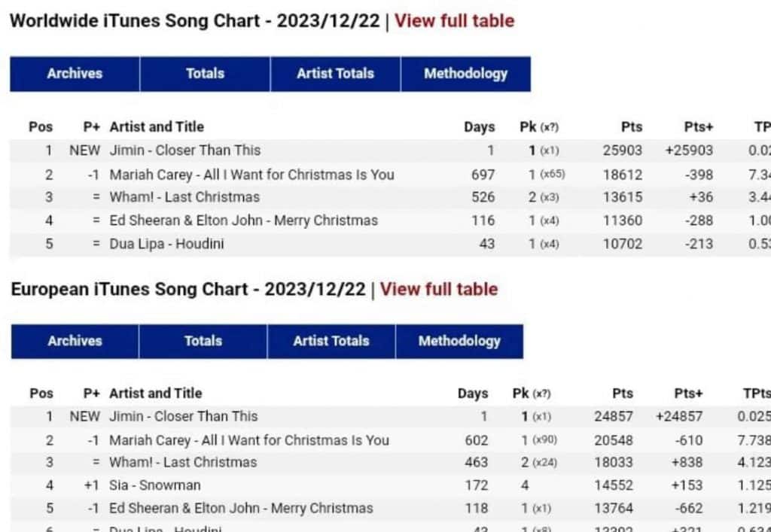This screenshot has height=532, width=771.
Task: Click Jimin - Closer Than This in Worldwide chart
Action: [184, 150]
